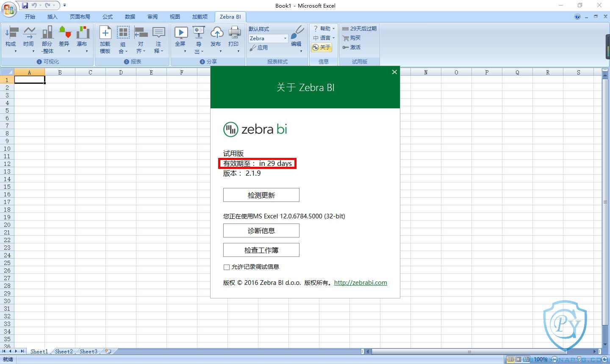Close the 关于 Zebra BI dialog
The height and width of the screenshot is (364, 610).
coord(394,72)
